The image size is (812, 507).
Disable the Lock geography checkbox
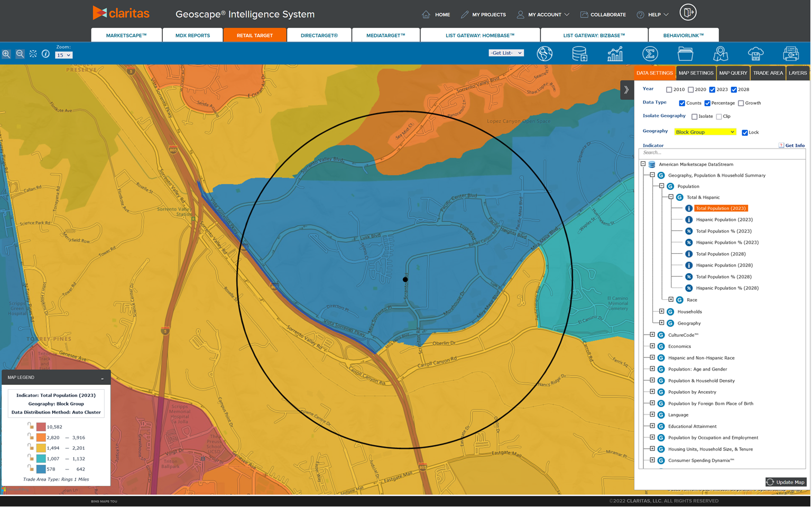[x=745, y=132]
